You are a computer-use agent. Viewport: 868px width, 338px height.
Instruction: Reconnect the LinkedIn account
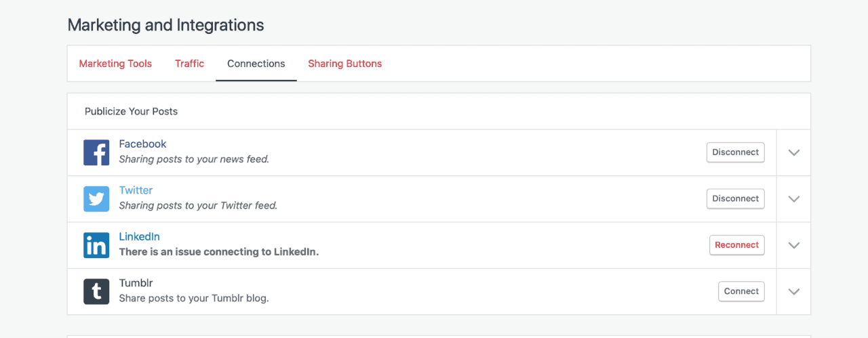pos(736,245)
